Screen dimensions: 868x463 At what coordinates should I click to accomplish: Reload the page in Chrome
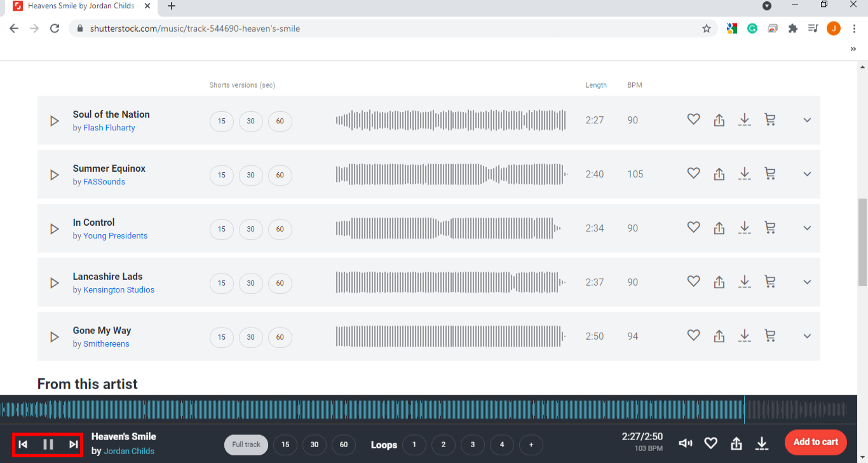click(55, 29)
